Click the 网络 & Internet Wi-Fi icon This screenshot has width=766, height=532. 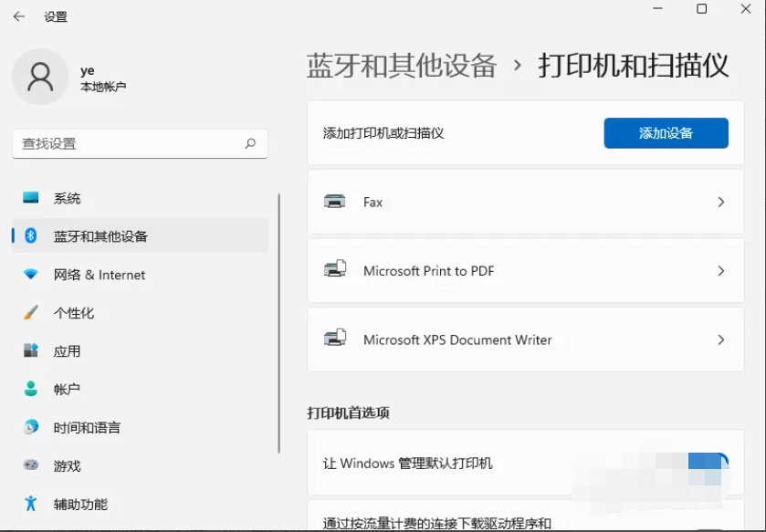coord(31,275)
